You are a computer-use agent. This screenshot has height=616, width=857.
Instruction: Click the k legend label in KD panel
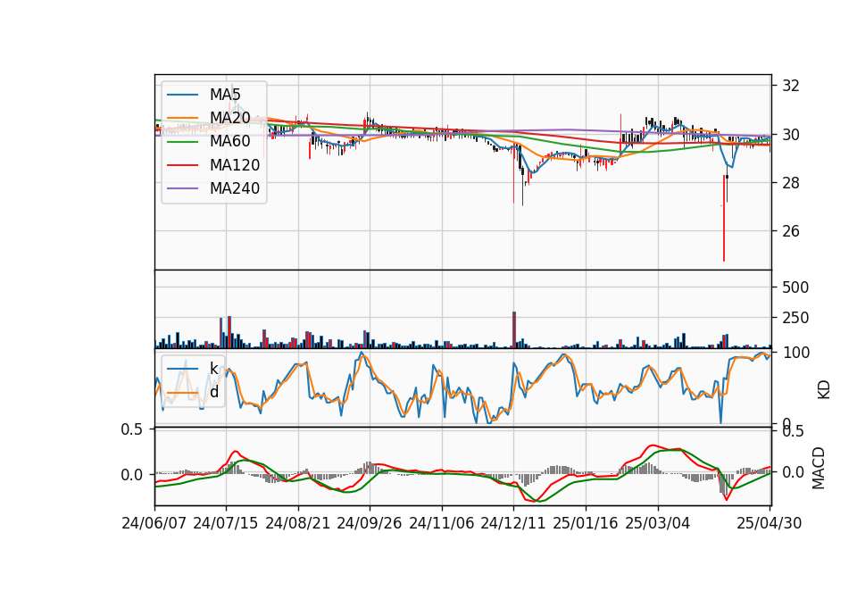point(213,369)
